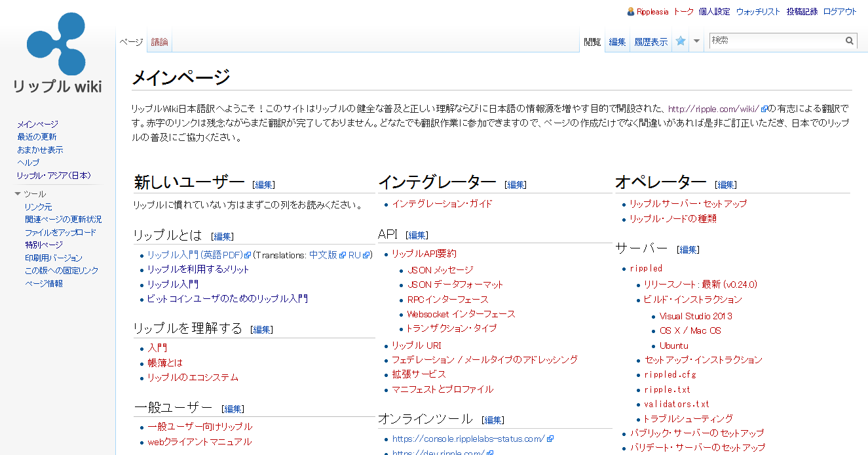Open リップル入門(英語PDF) link

(199, 255)
